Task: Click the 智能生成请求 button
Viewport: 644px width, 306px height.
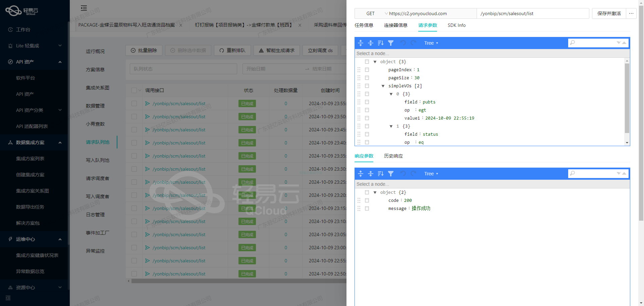Action: pyautogui.click(x=277, y=50)
